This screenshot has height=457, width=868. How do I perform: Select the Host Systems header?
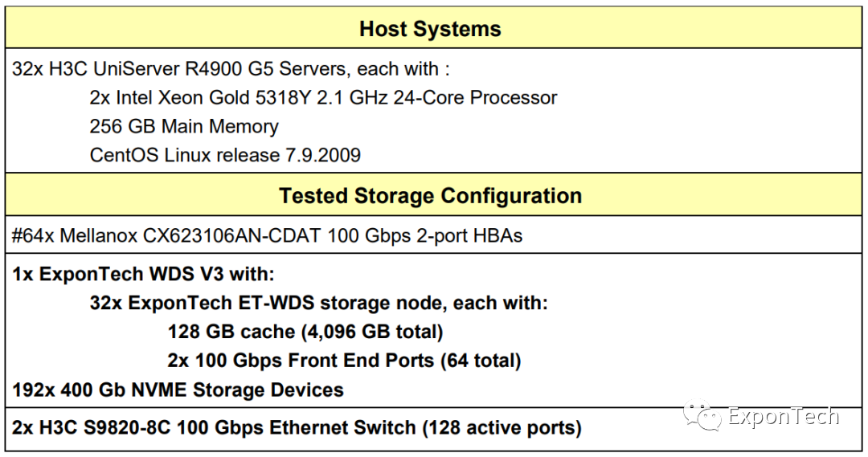pos(430,30)
